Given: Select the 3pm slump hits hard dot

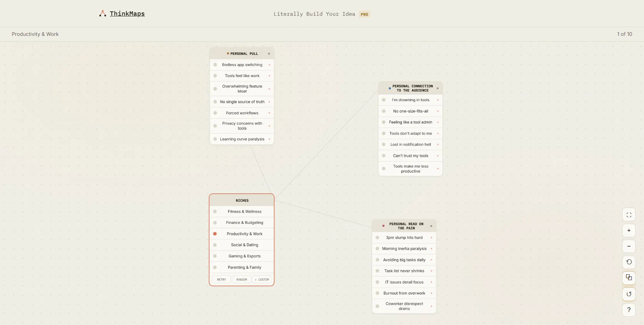Looking at the screenshot, I should [x=377, y=238].
